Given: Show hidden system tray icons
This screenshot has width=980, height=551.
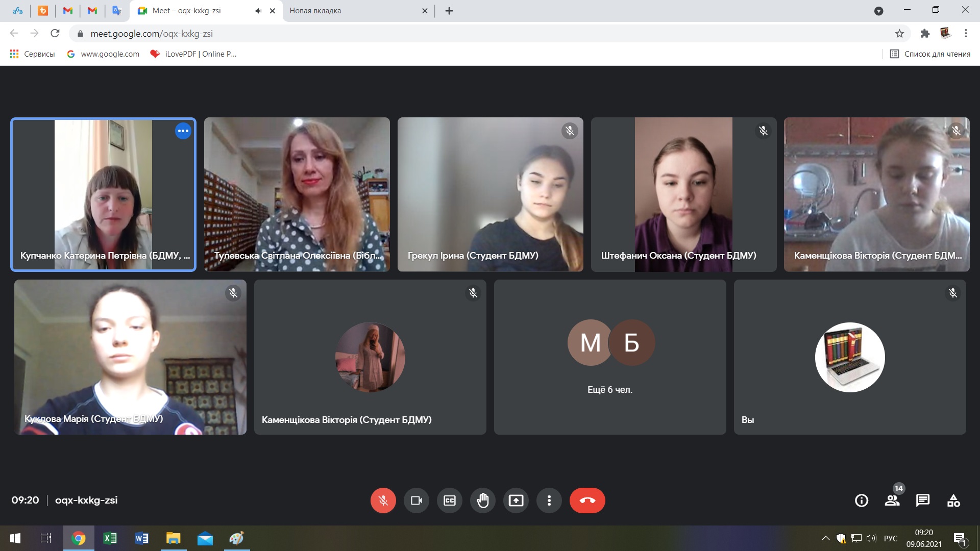Looking at the screenshot, I should coord(825,538).
